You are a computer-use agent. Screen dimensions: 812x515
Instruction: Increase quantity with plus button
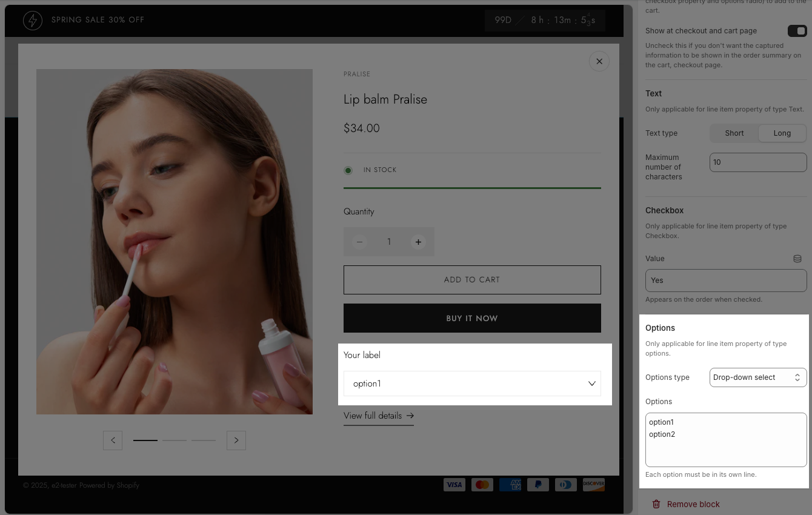tap(418, 242)
